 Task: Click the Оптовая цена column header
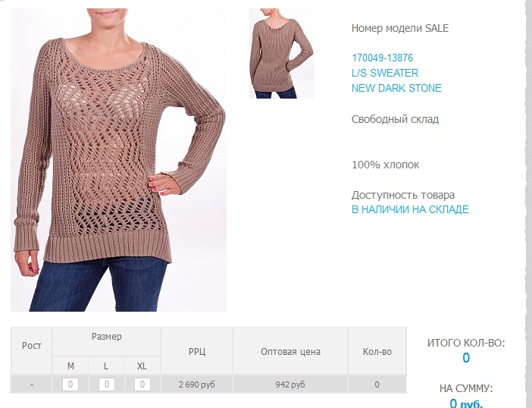(290, 351)
